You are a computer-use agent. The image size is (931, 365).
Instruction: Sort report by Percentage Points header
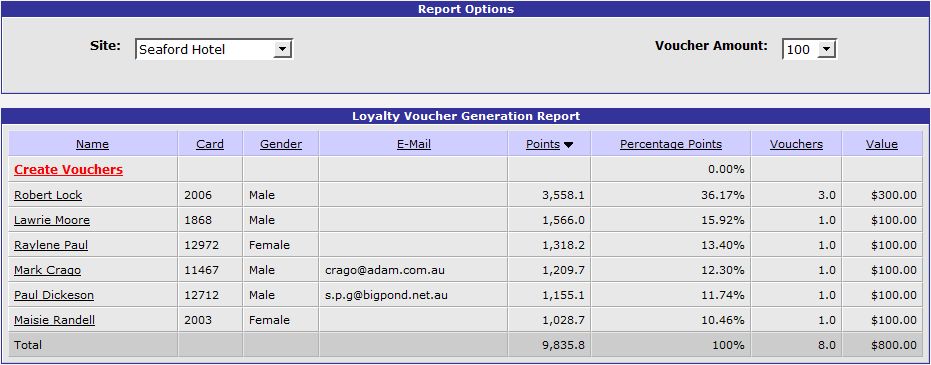[671, 144]
